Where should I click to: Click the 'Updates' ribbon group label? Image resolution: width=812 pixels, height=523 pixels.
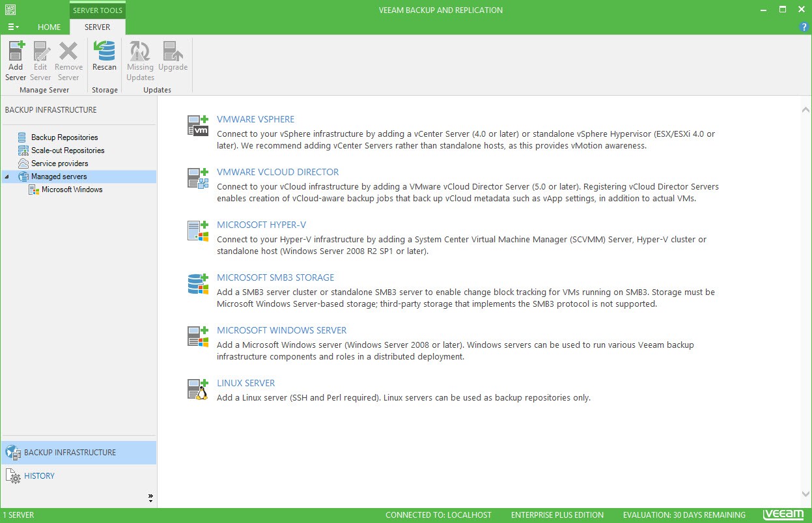point(157,90)
